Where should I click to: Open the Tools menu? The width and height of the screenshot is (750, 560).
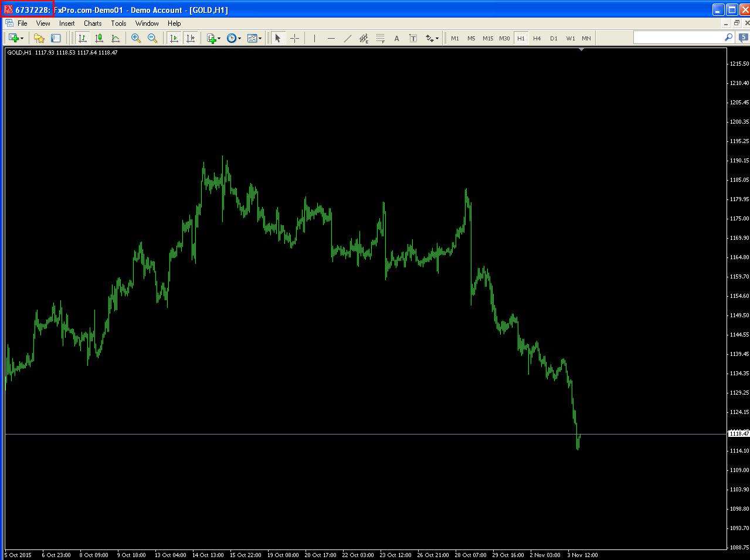pos(118,23)
